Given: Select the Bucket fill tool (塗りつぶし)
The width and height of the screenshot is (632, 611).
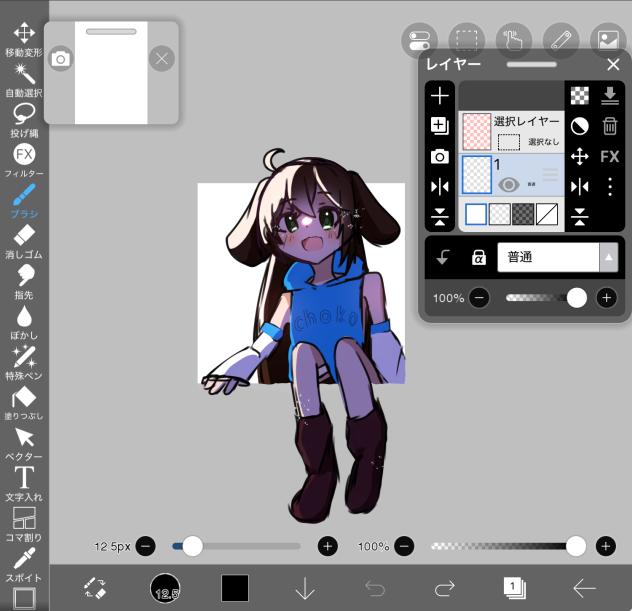Looking at the screenshot, I should point(24,403).
